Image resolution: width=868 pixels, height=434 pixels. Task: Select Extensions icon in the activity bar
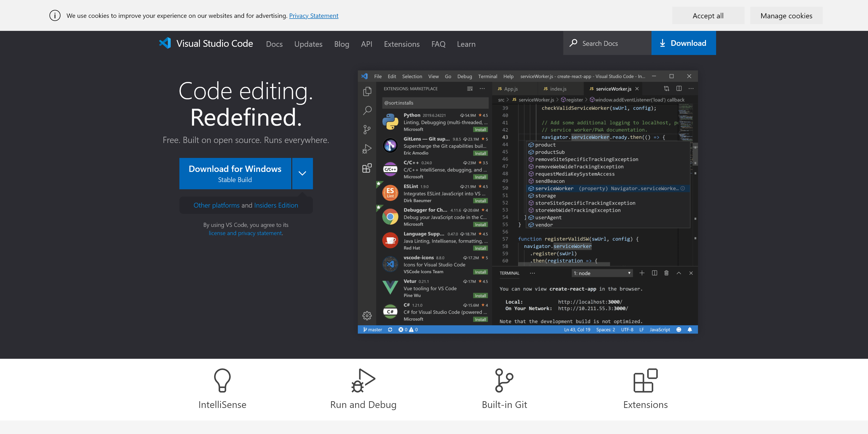(367, 168)
